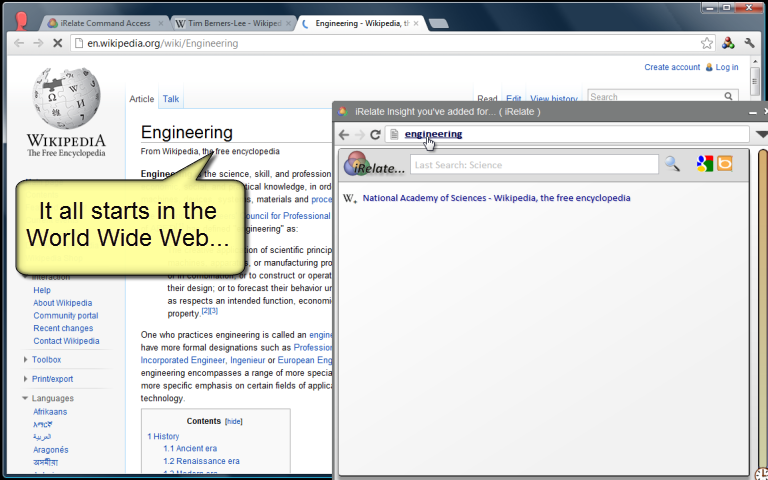Open the Help sidebar link
This screenshot has height=480, width=768.
click(x=42, y=290)
